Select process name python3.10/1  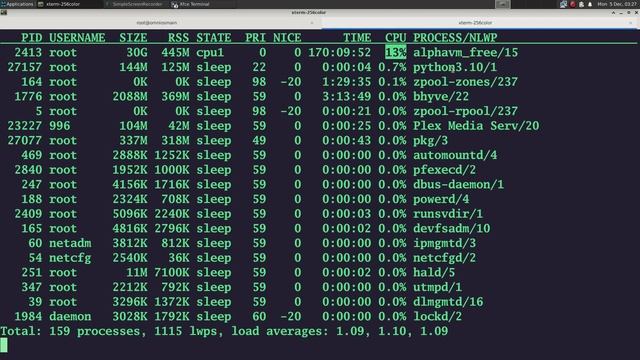pyautogui.click(x=455, y=67)
